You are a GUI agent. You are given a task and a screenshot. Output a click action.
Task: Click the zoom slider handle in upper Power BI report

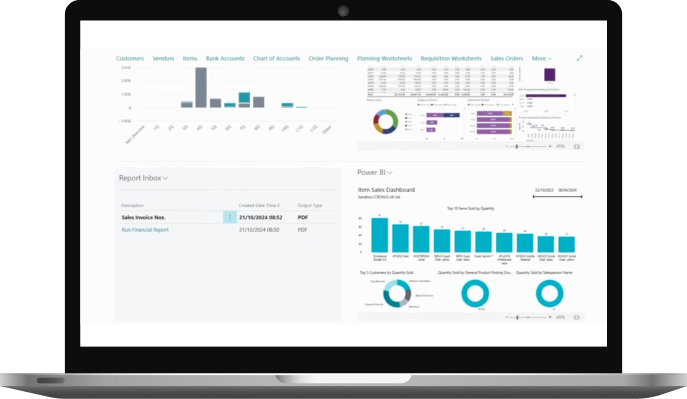tap(517, 146)
